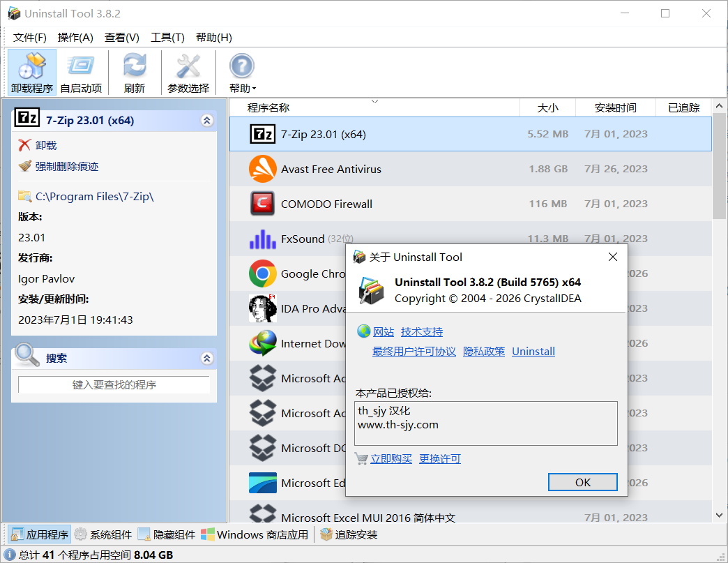Select the Avast Free Antivirus icon
Viewport: 728px width, 563px height.
pyautogui.click(x=263, y=169)
